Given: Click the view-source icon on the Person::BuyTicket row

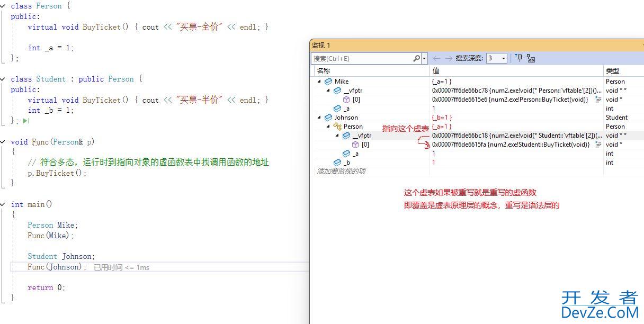Looking at the screenshot, I should (598, 100).
